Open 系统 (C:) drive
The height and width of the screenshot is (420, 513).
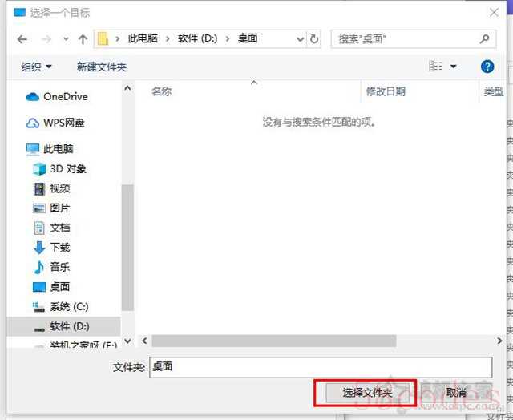tap(69, 307)
